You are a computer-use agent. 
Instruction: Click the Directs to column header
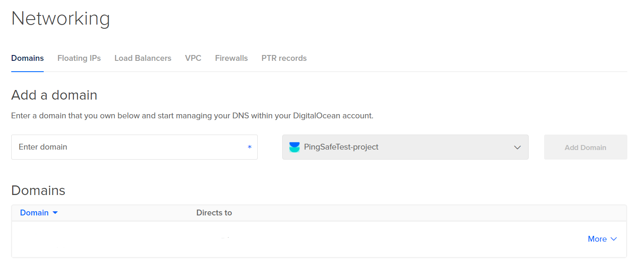[x=214, y=213]
